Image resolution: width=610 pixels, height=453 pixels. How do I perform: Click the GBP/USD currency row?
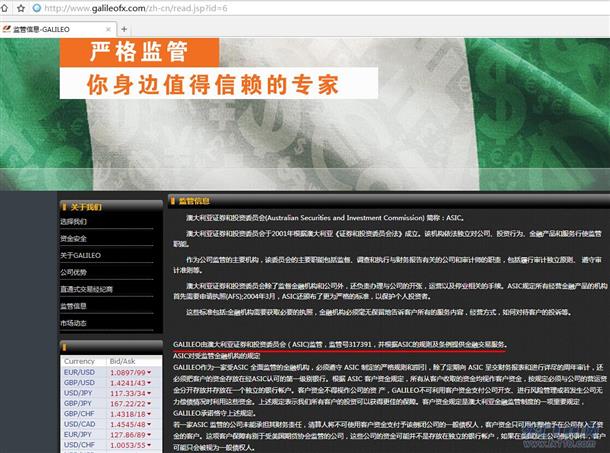point(111,383)
